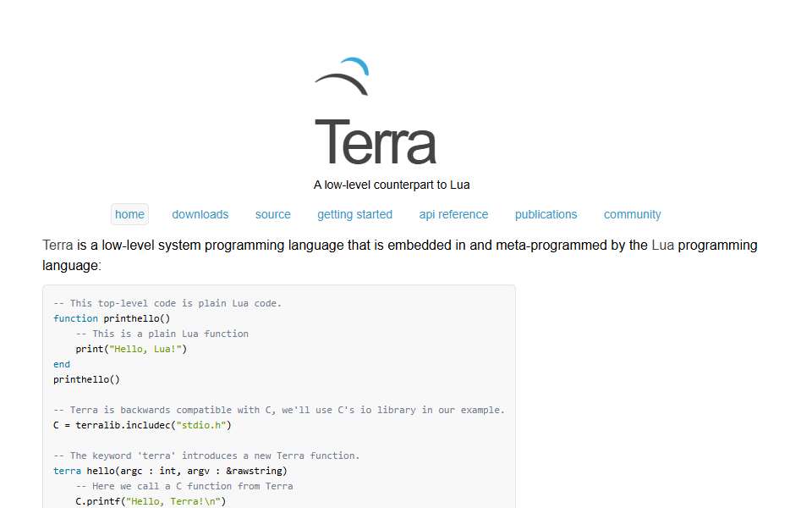The image size is (812, 508).
Task: Open the home navigation tab
Action: pyautogui.click(x=129, y=214)
